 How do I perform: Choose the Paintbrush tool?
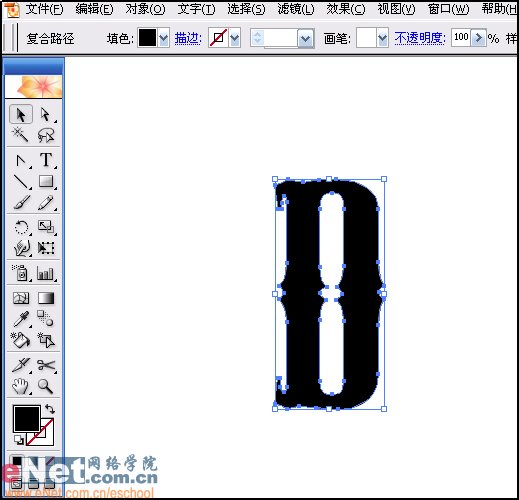21,203
